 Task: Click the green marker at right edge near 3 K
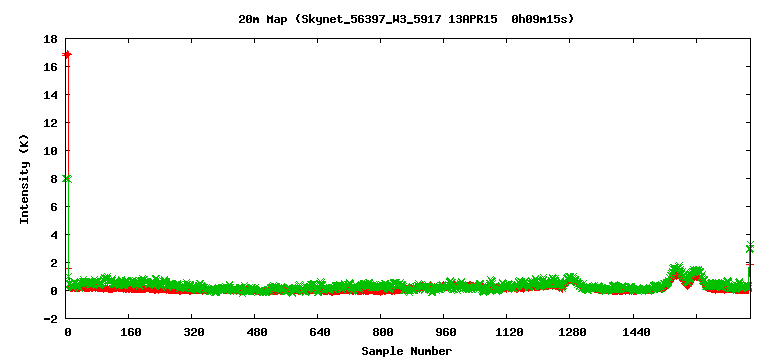click(749, 247)
